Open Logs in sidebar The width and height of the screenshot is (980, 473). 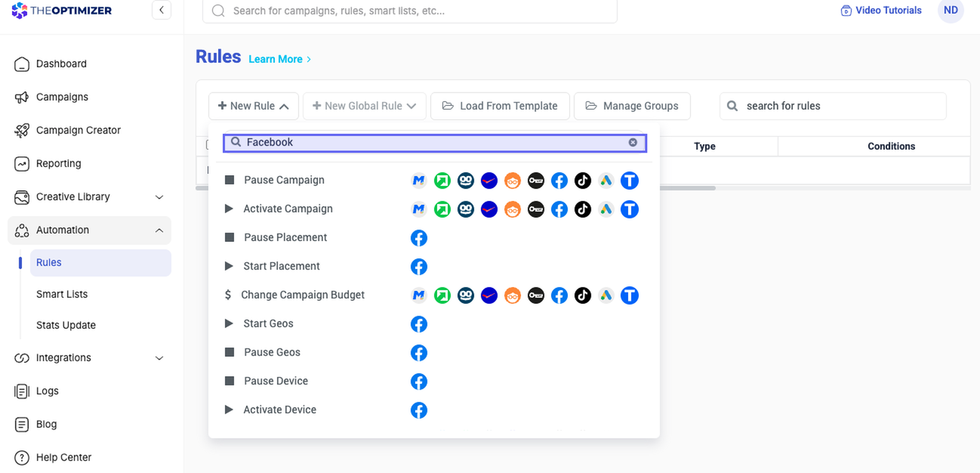pos(47,391)
